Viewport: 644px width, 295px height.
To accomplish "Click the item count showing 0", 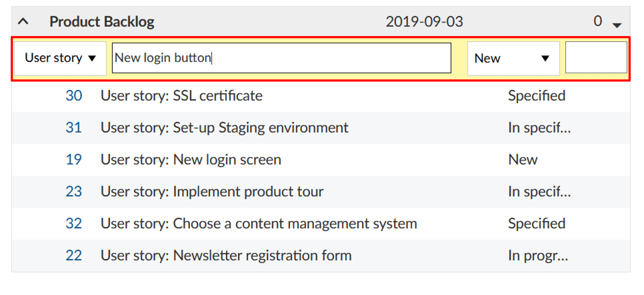I will pos(598,21).
